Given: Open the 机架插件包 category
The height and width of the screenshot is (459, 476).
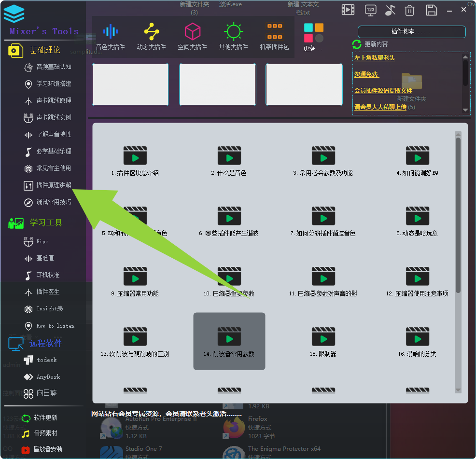Looking at the screenshot, I should (x=274, y=36).
